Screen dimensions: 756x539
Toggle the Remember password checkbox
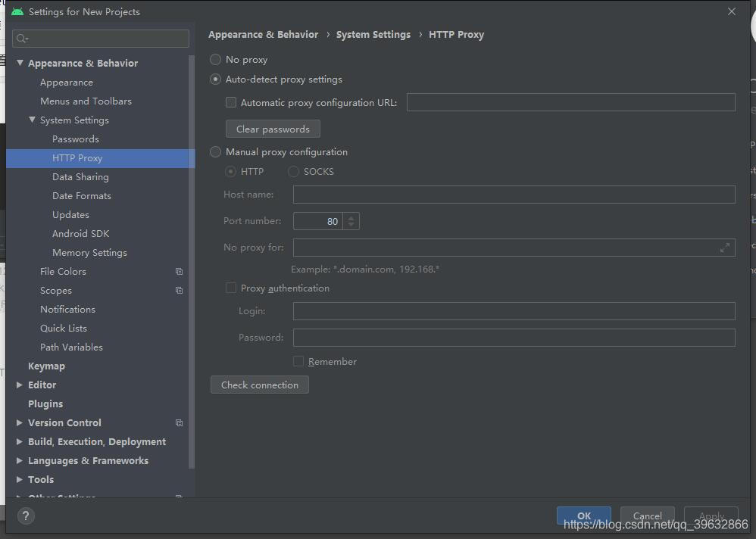[x=298, y=361]
